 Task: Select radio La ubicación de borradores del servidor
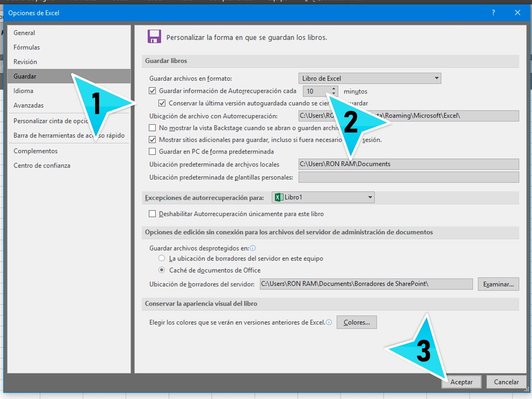tap(162, 258)
